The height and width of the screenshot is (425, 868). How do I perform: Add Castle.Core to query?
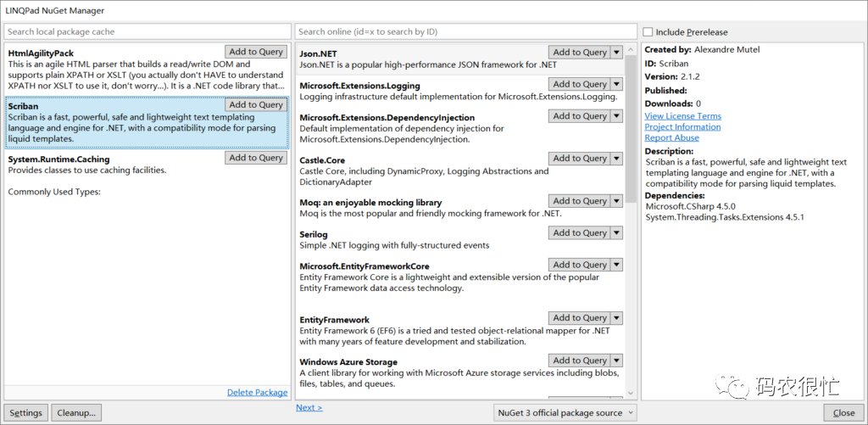(580, 159)
